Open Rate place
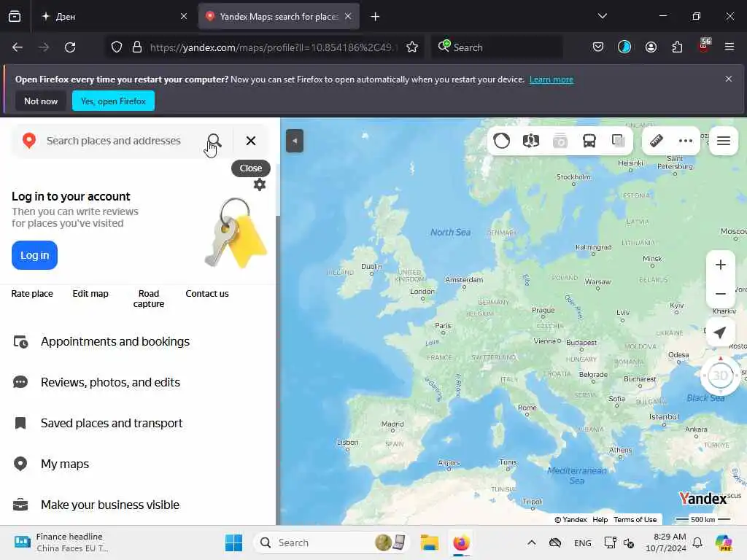This screenshot has width=747, height=560. click(32, 294)
